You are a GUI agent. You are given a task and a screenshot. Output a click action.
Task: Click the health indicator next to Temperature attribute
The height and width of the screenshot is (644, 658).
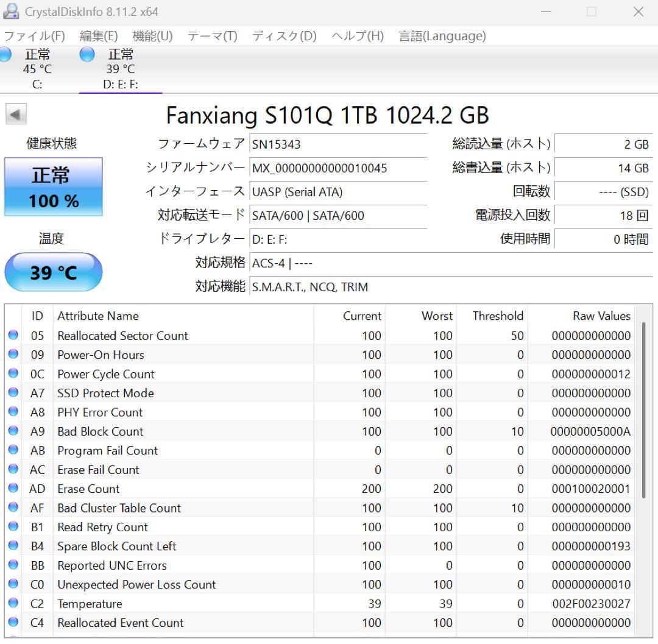13,604
